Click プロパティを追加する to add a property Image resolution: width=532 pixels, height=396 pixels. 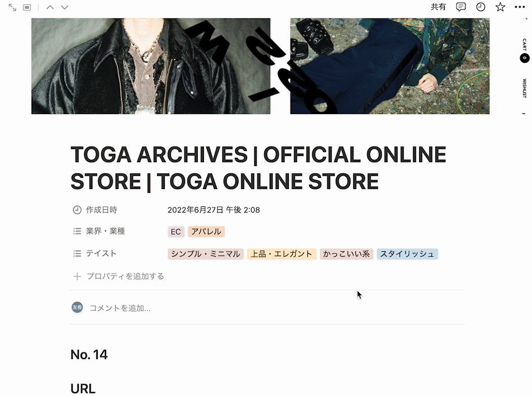point(118,276)
